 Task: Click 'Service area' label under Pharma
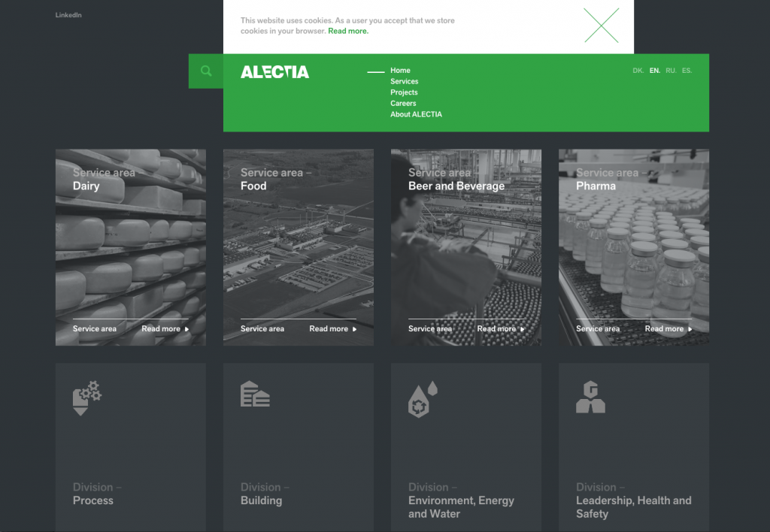click(598, 329)
